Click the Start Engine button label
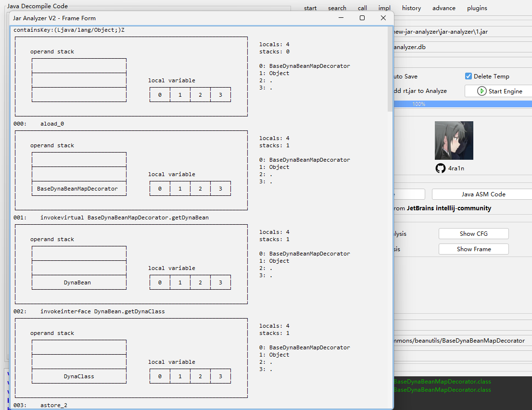 (505, 91)
